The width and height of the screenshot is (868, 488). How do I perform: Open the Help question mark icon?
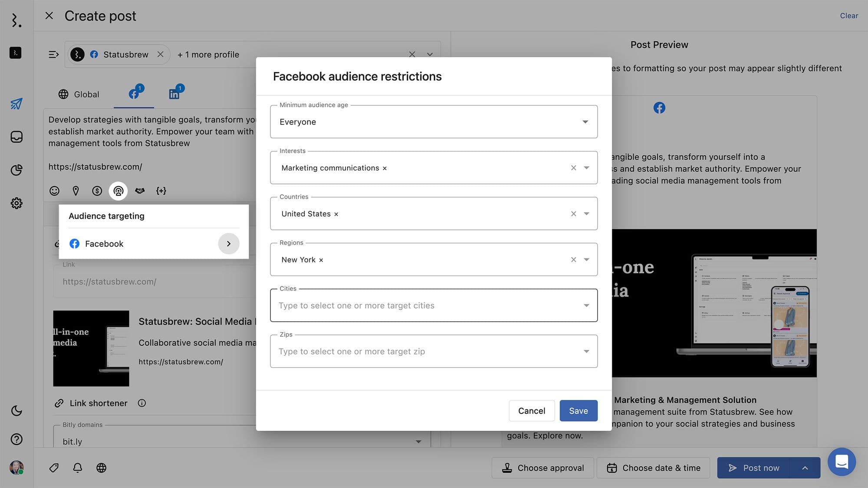click(16, 439)
